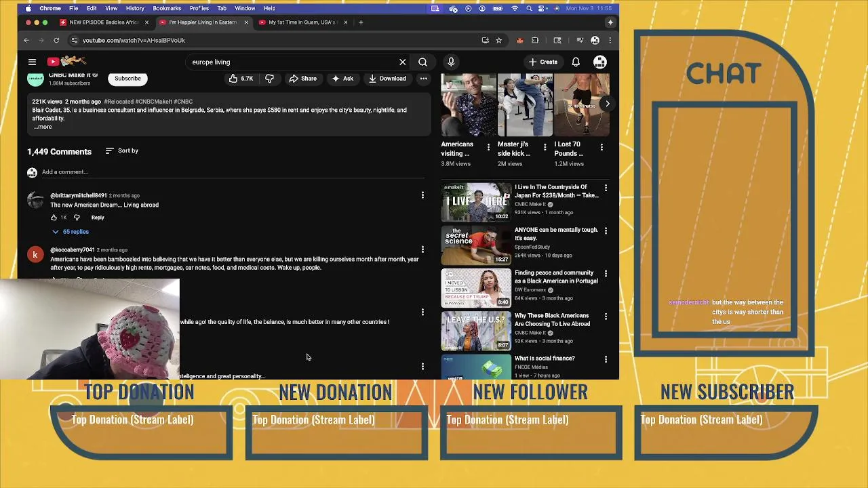This screenshot has height=488, width=868.
Task: Open ANYONE can be mentally tough thumbnail
Action: click(x=476, y=245)
